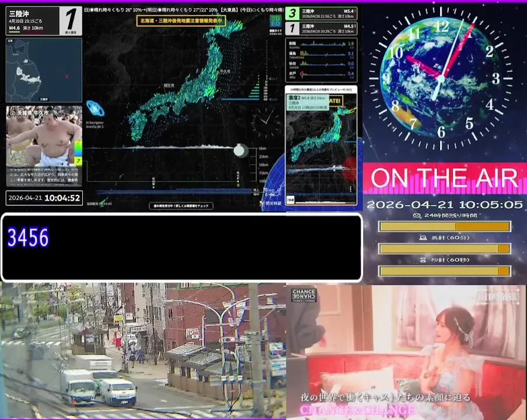527x420 pixels.
Task: Click the 24-hour remaining time progress bar
Action: (x=445, y=226)
